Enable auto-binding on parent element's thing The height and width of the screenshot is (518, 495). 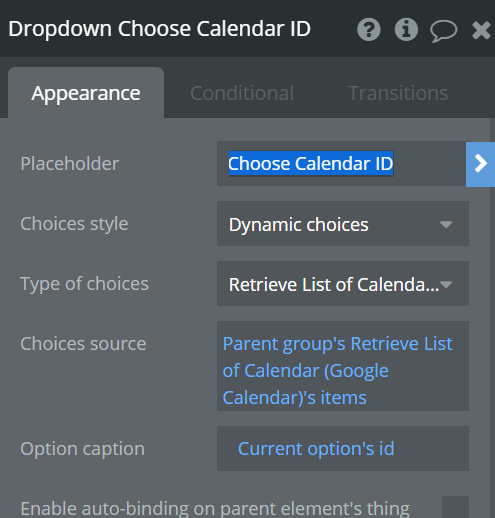[x=455, y=507]
